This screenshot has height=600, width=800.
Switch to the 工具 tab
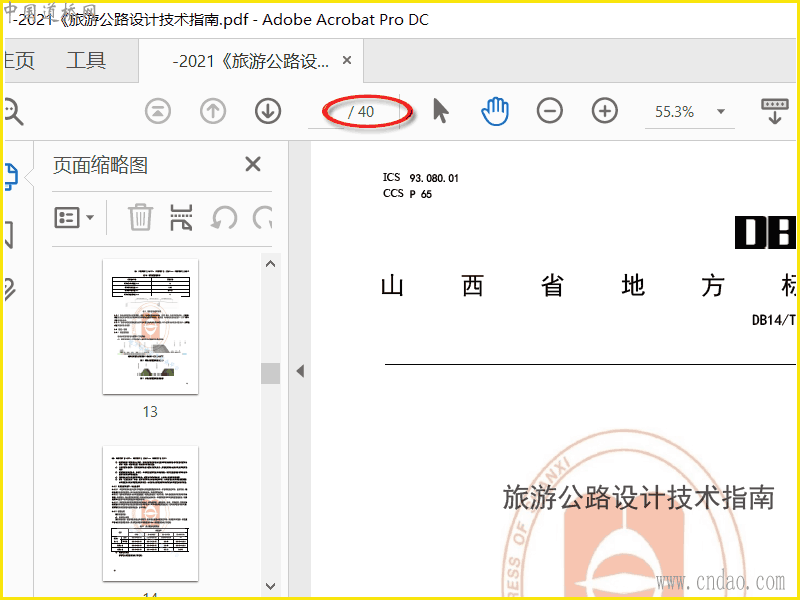point(86,61)
